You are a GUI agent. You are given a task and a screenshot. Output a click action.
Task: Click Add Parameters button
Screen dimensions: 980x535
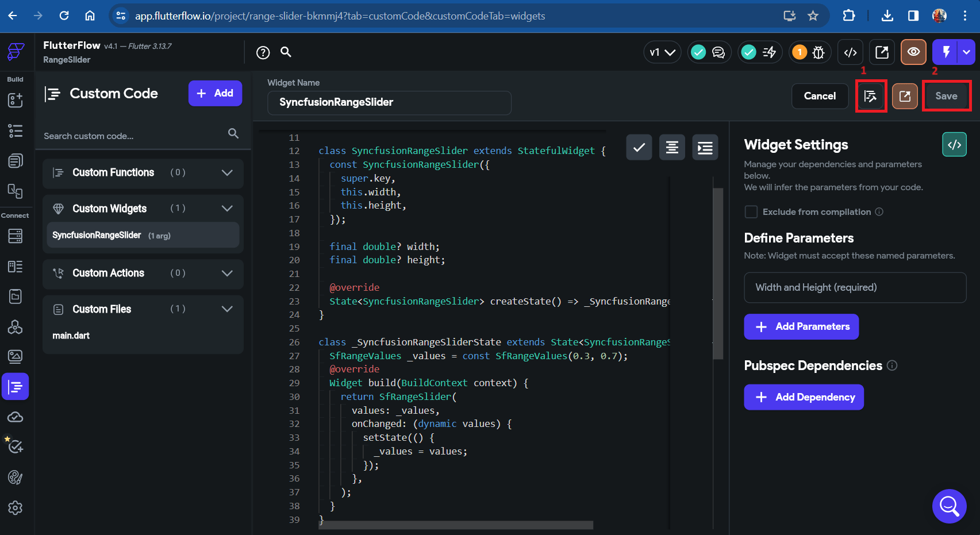(x=801, y=326)
